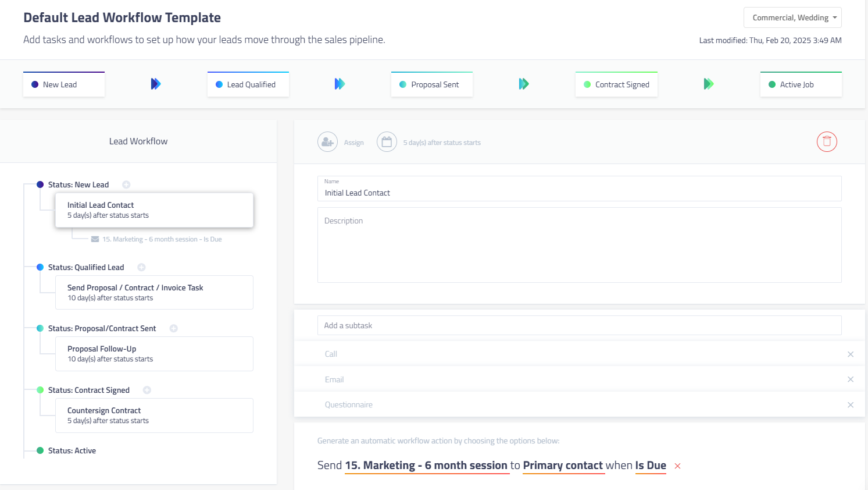This screenshot has height=490, width=868.
Task: Add a task under Status: Qualified Lead
Action: pos(141,268)
